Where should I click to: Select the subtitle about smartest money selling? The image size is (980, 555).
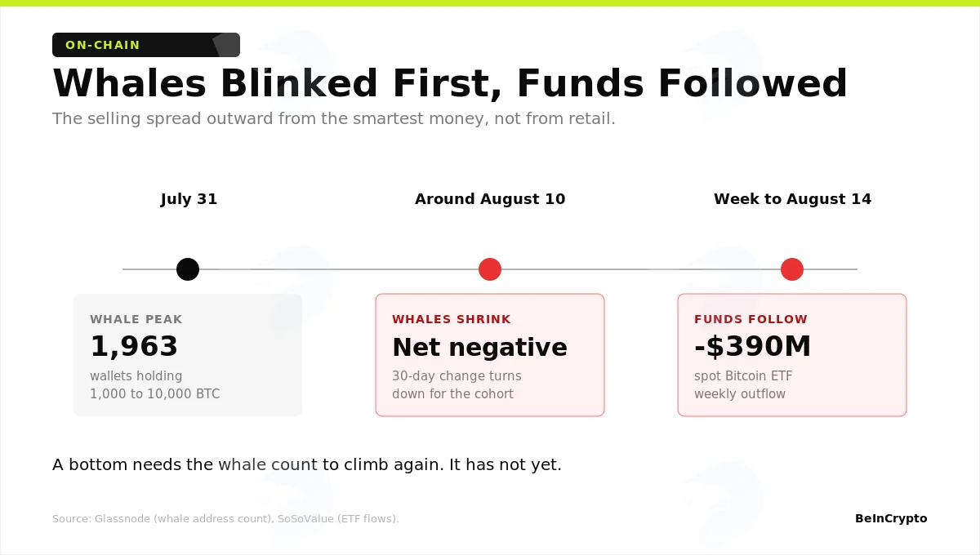point(334,119)
